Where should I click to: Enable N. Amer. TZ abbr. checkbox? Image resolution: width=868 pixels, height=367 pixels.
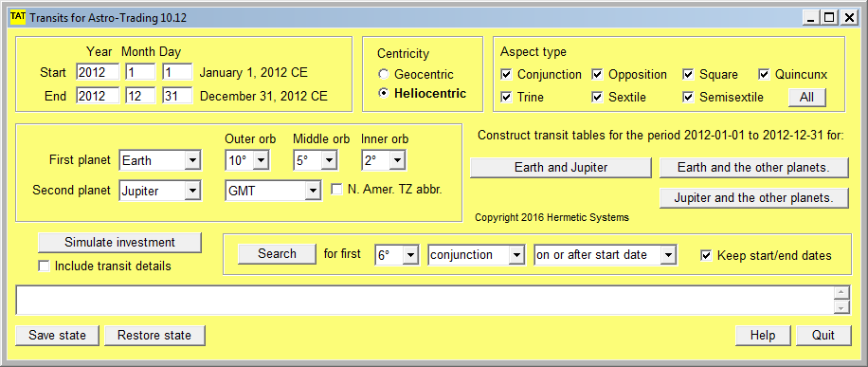pos(336,190)
